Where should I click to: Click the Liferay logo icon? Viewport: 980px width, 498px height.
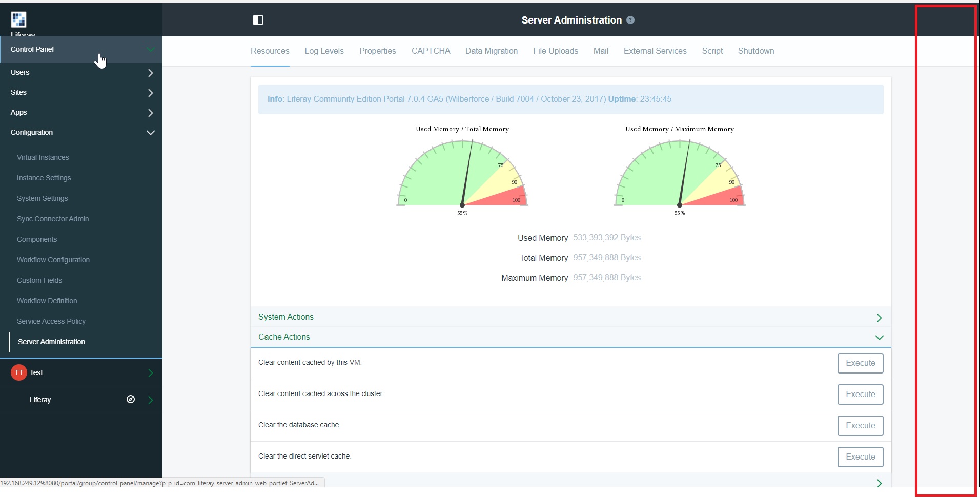(18, 19)
